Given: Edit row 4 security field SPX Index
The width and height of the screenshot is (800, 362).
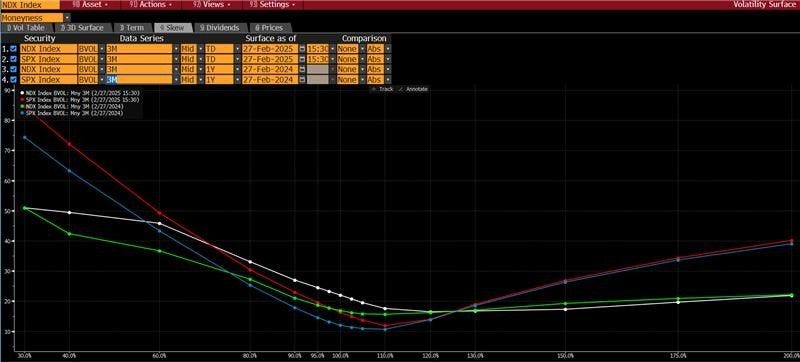Looking at the screenshot, I should click(48, 80).
